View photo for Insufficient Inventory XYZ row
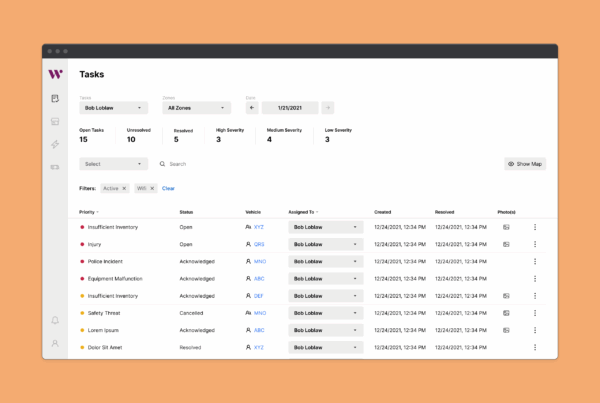The width and height of the screenshot is (600, 403). (506, 227)
